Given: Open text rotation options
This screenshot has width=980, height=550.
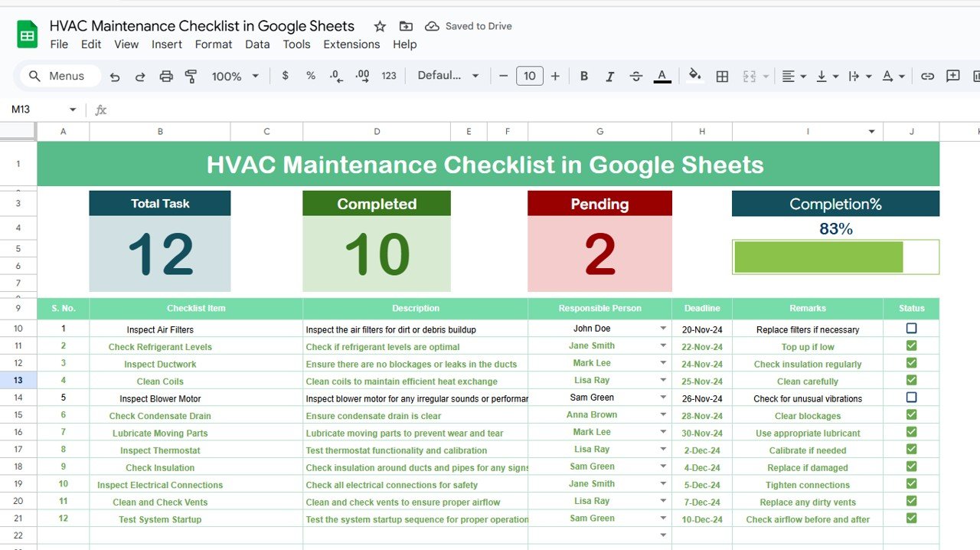Looking at the screenshot, I should point(893,76).
